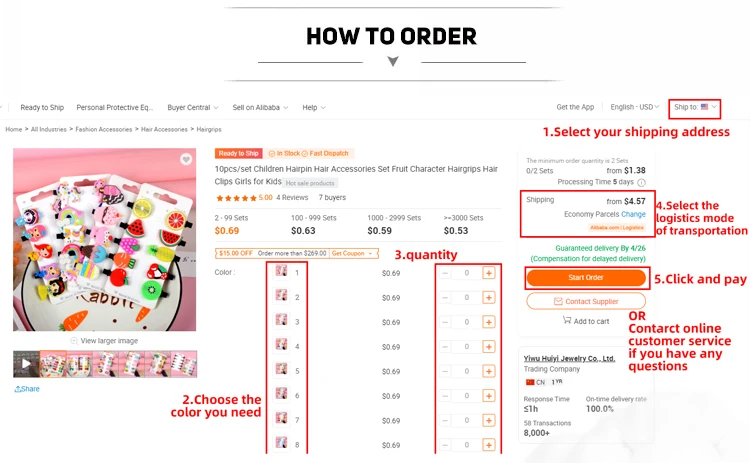This screenshot has width=750, height=463.
Task: Play the product video thumbnail
Action: 26,364
